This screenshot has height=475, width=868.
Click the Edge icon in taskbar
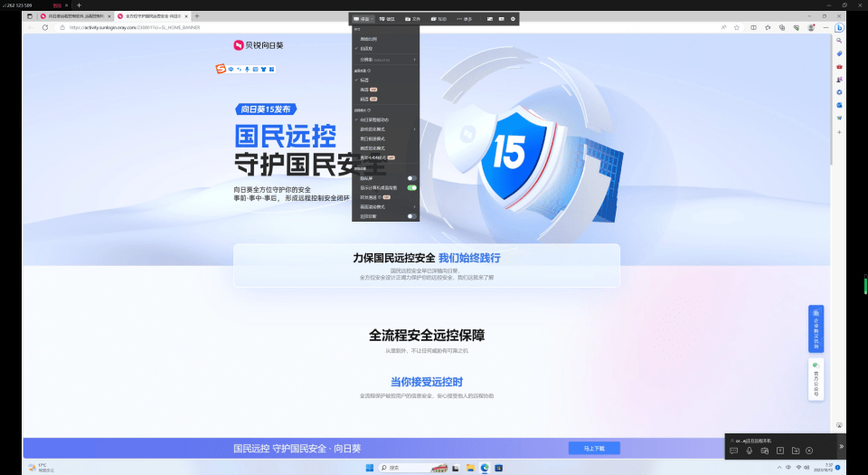click(485, 468)
